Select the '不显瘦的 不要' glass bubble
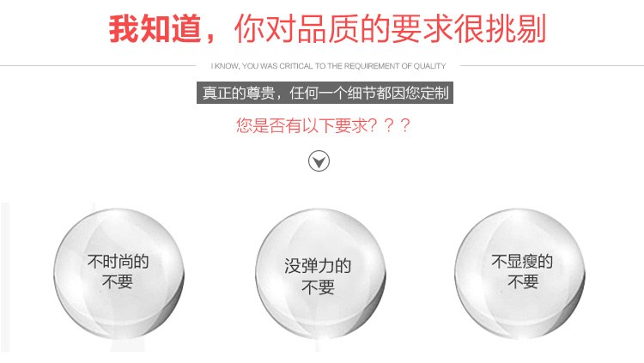 [519, 274]
